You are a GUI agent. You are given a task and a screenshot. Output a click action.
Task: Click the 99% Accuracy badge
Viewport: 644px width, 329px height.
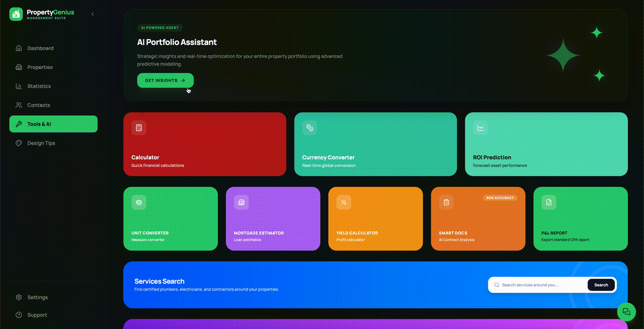coord(500,198)
